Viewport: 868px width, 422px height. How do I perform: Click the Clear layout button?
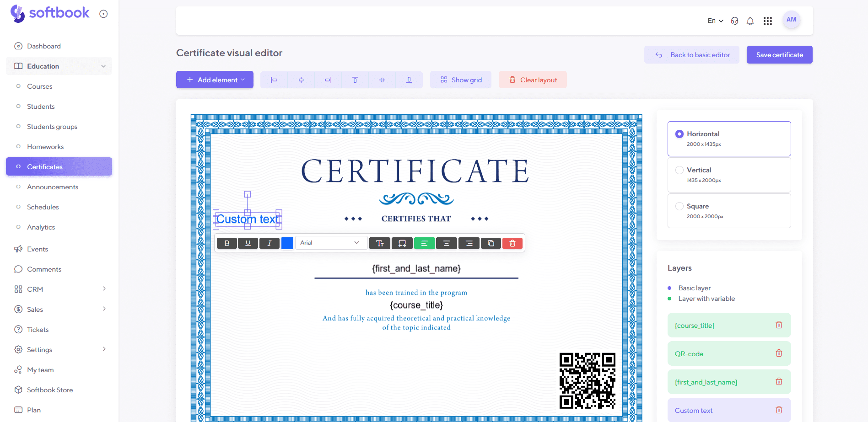(533, 80)
